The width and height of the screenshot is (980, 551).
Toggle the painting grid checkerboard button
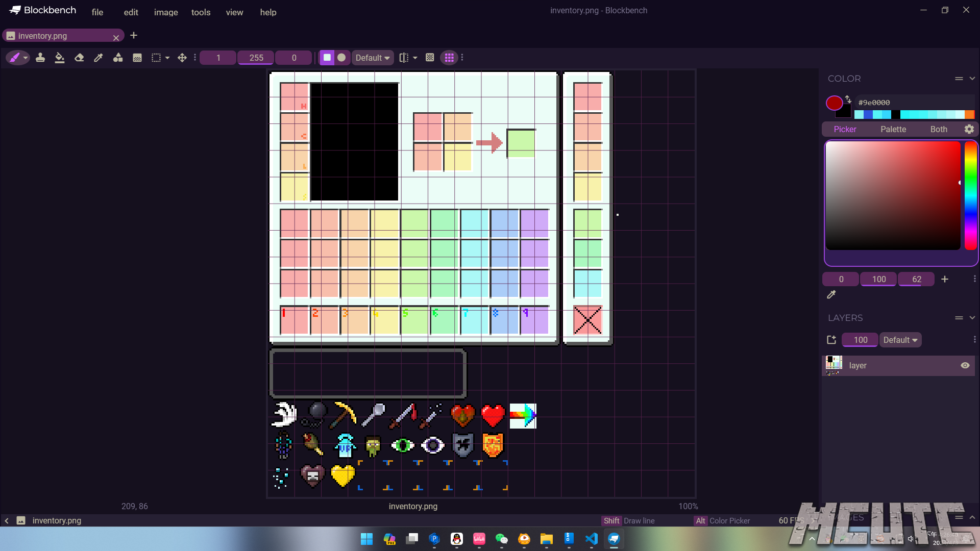[x=430, y=58]
